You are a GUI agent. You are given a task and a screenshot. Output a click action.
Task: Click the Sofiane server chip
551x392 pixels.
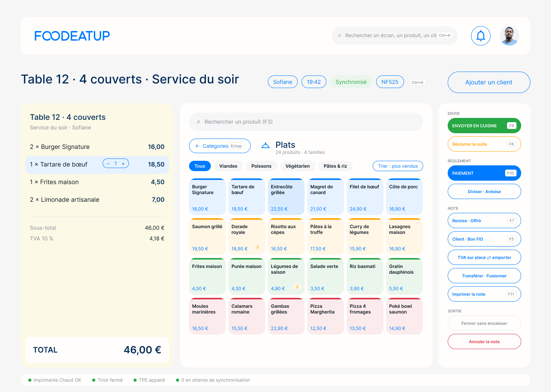pos(283,82)
